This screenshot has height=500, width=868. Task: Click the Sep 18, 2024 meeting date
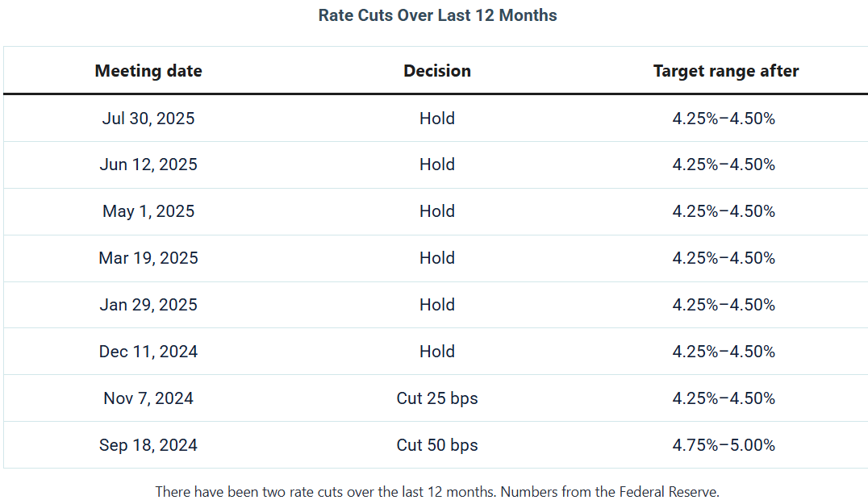click(x=148, y=445)
